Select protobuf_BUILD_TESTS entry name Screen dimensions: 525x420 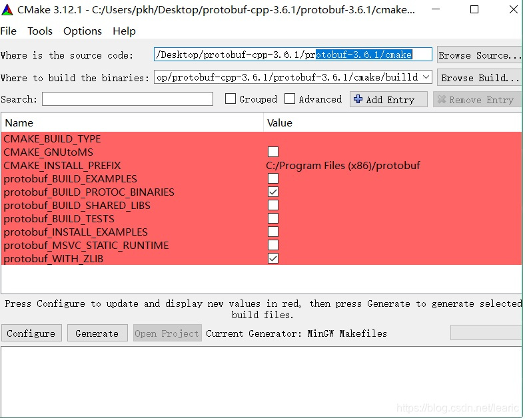coord(59,220)
